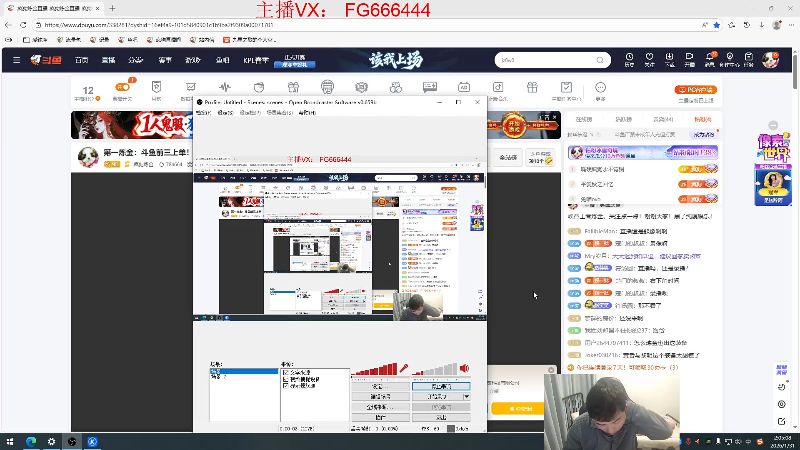800x450 pixels.
Task: Click the Exit button in OBS
Action: point(441,417)
